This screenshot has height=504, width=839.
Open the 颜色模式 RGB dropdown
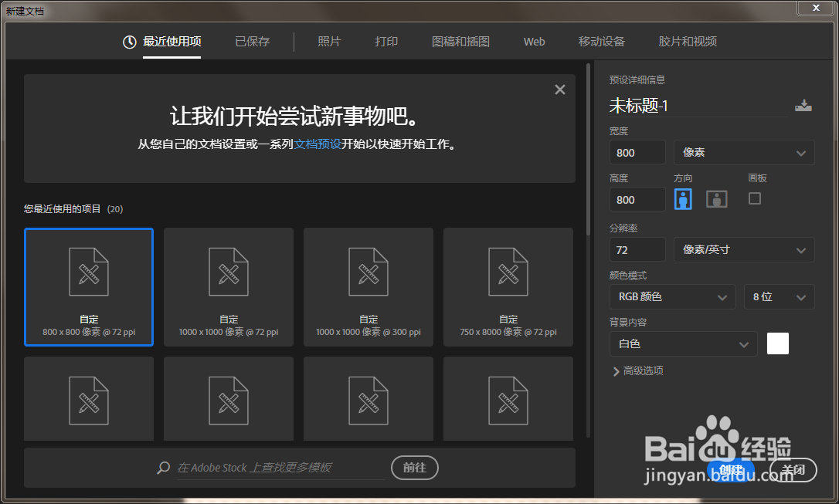click(x=672, y=296)
